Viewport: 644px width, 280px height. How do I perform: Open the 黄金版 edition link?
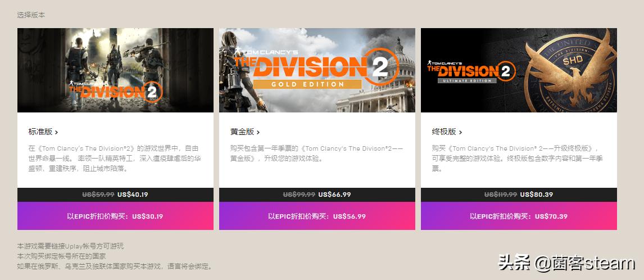(x=245, y=132)
